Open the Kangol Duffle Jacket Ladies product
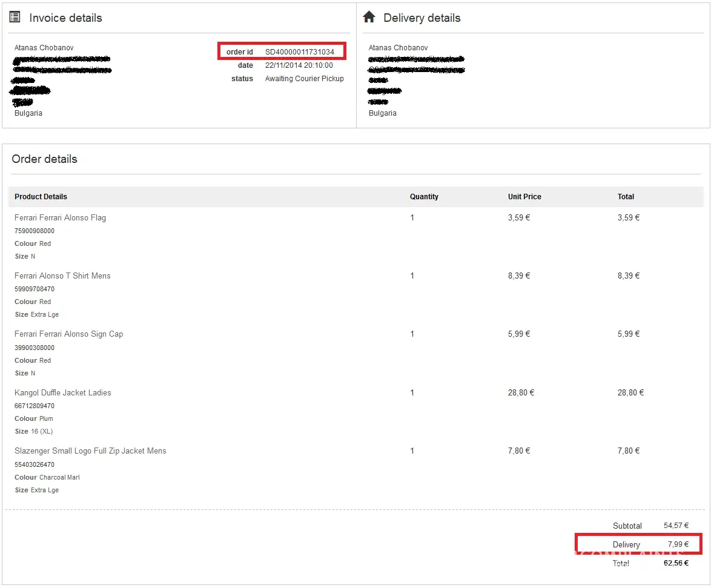Image resolution: width=714 pixels, height=588 pixels. click(x=63, y=393)
